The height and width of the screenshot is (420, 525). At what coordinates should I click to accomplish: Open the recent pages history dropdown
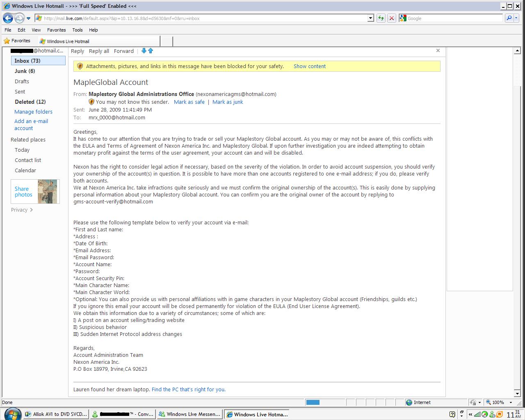pos(28,18)
